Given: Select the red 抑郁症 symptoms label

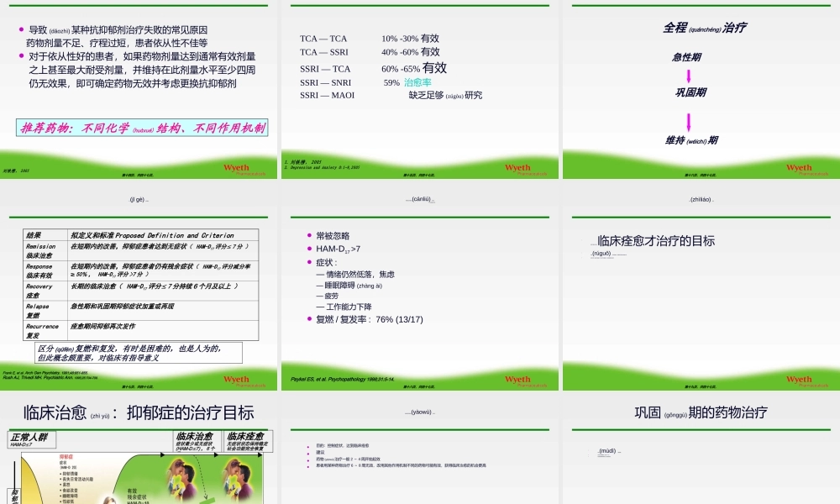Looking at the screenshot, I should tap(66, 456).
